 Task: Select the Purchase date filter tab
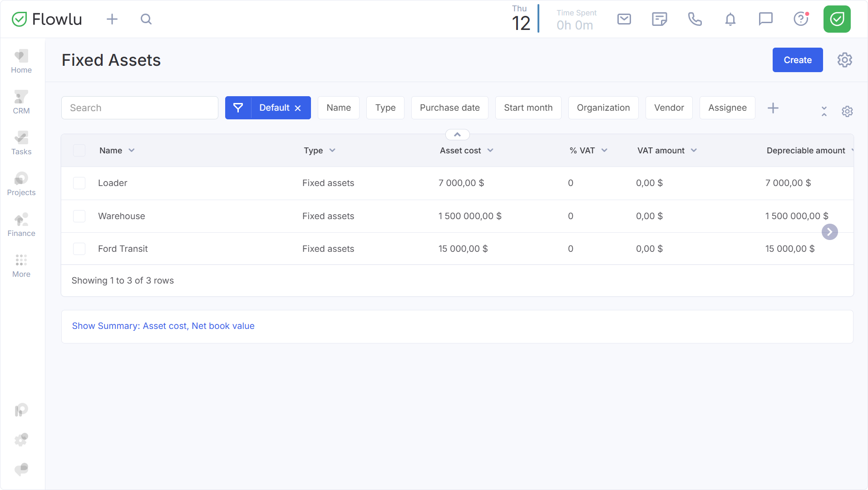[x=449, y=108]
